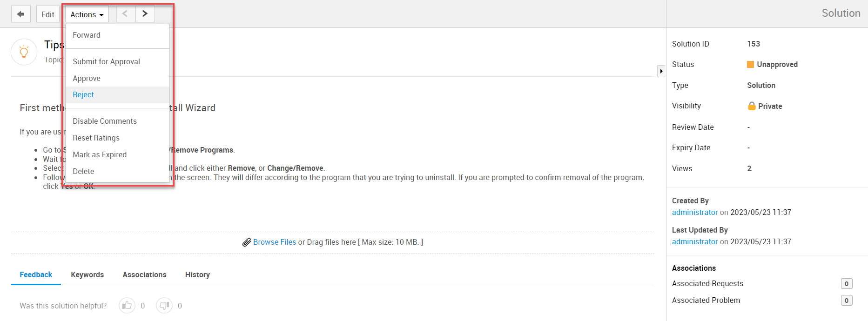Click the Private lock icon

(x=751, y=106)
